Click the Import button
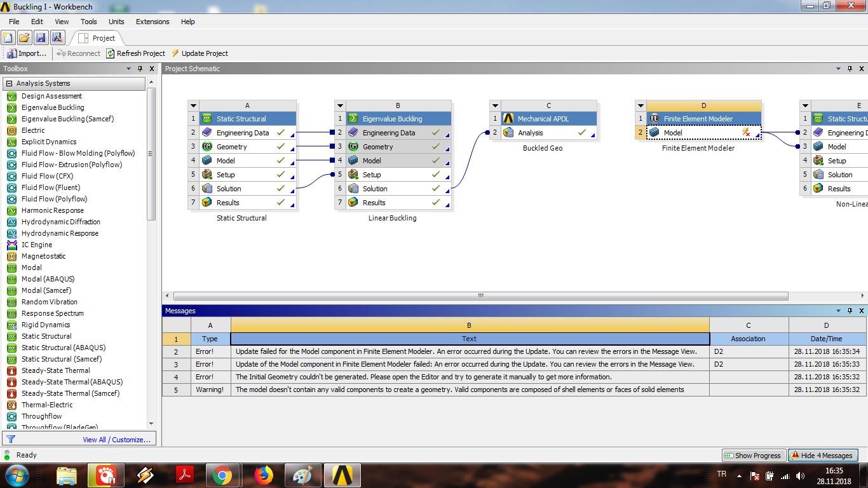 27,53
